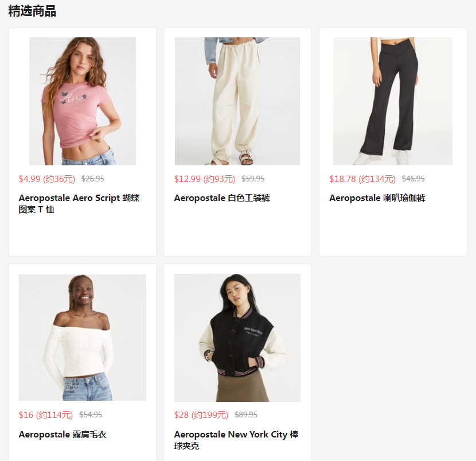Screen dimensions: 476x461
Task: Click the Aeropostale New York City 棒球夹克 title
Action: click(x=236, y=440)
